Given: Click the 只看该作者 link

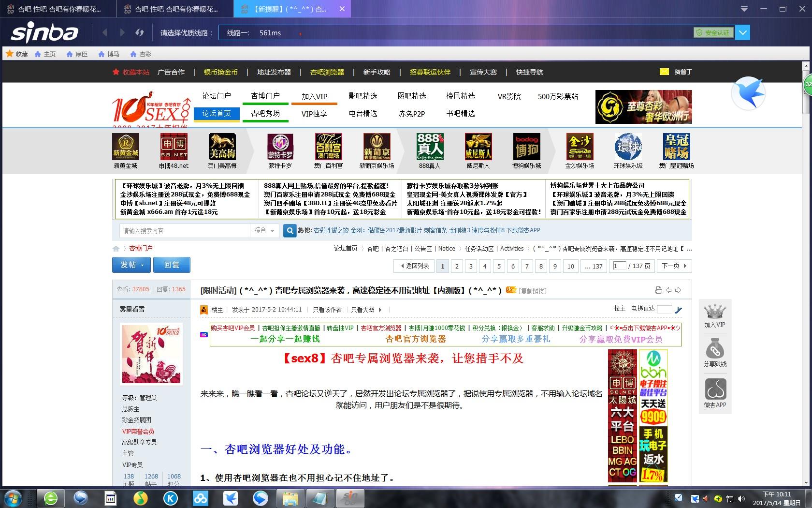Looking at the screenshot, I should coord(327,310).
